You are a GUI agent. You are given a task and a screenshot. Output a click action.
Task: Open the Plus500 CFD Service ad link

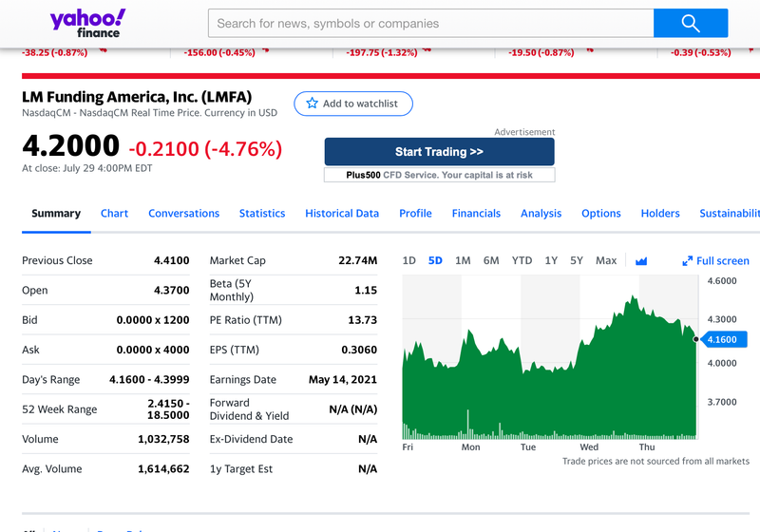coord(439,175)
